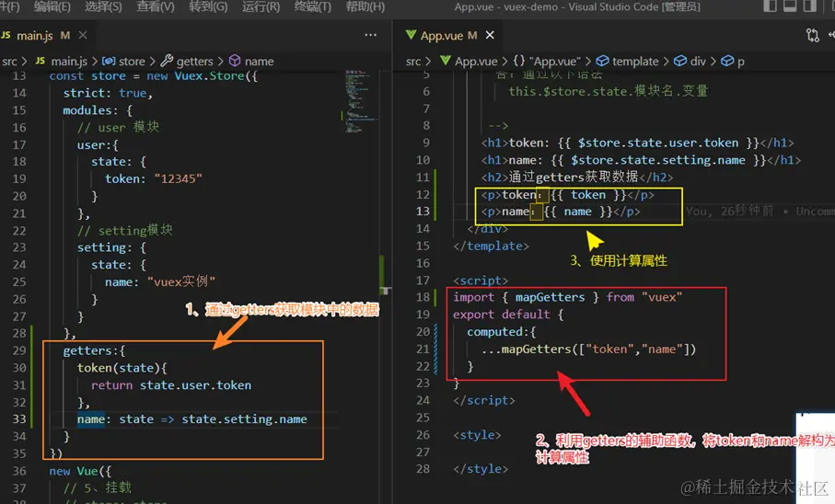Click the variable icon beside store breadcrumb

[109, 61]
